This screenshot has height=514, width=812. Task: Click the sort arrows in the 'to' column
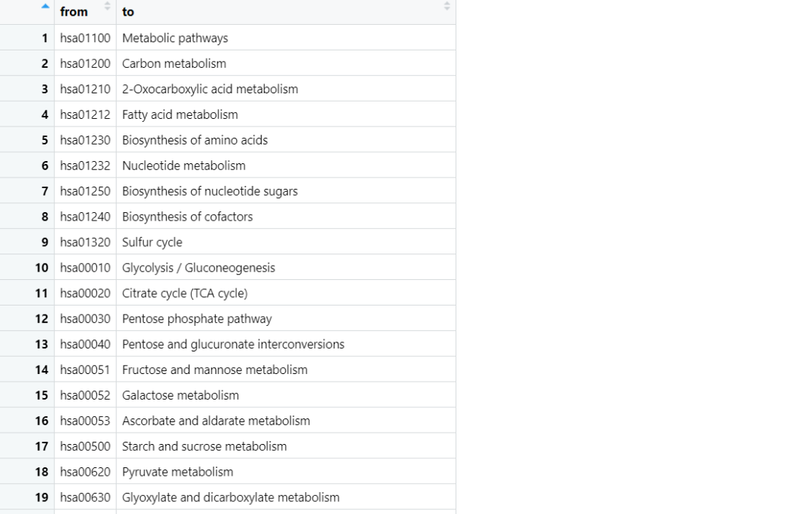tap(447, 7)
